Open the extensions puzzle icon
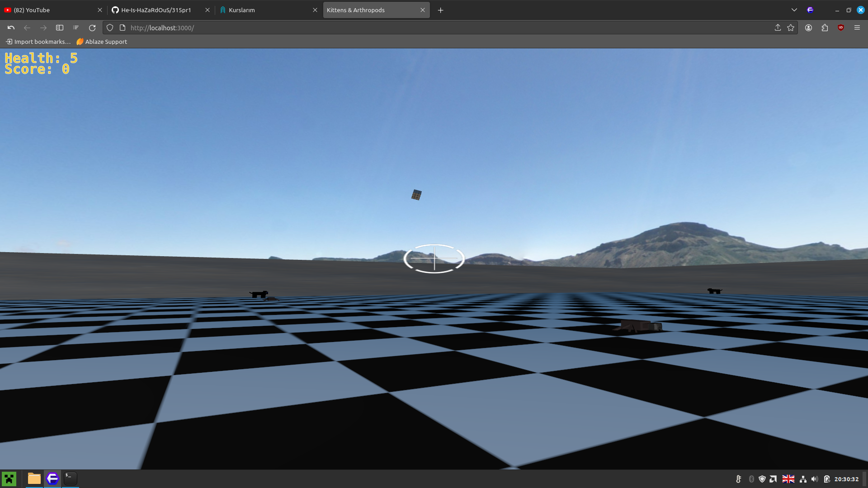 pos(825,28)
